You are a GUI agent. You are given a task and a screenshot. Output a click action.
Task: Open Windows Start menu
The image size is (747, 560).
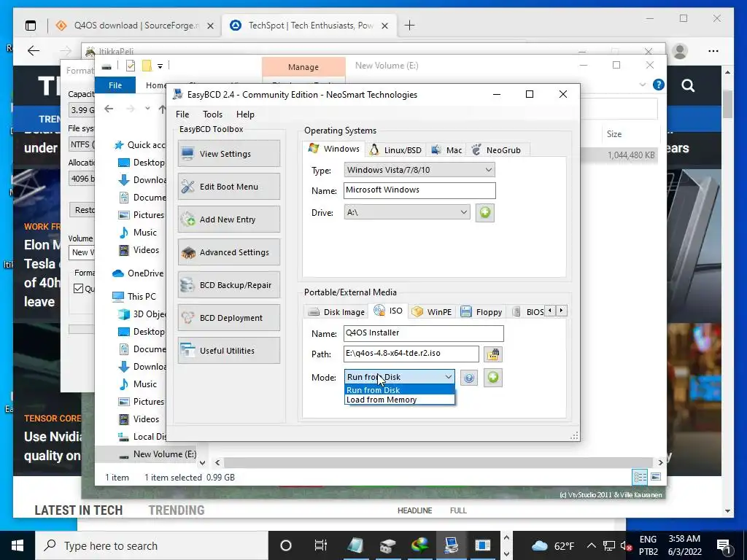click(18, 545)
